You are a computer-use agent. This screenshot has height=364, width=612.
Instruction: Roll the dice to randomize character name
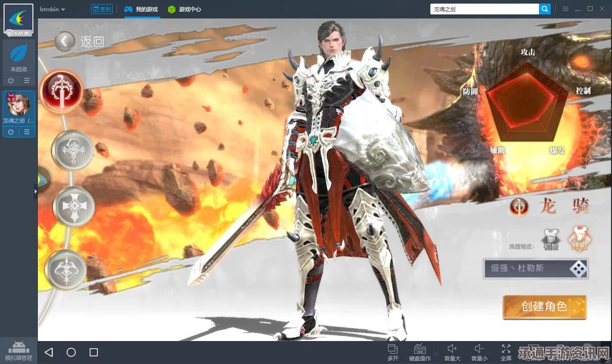(578, 269)
